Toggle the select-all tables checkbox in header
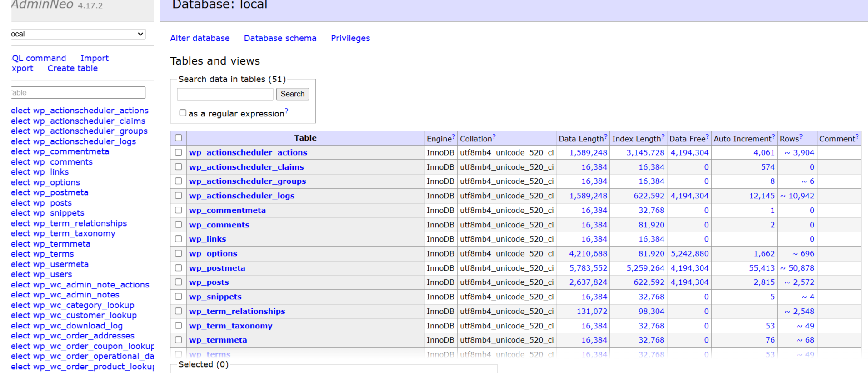Image resolution: width=868 pixels, height=373 pixels. (179, 138)
